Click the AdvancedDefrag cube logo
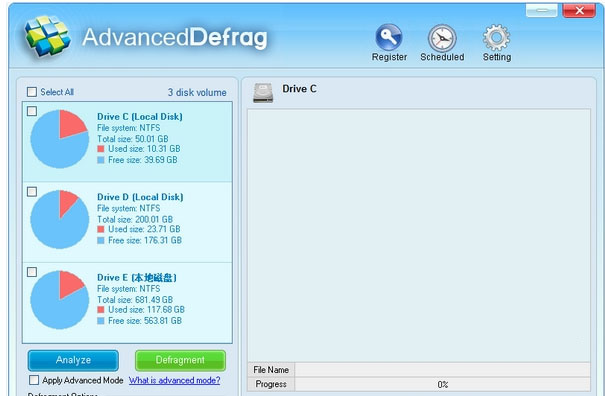Screen dimensions: 605x396 coord(47,36)
